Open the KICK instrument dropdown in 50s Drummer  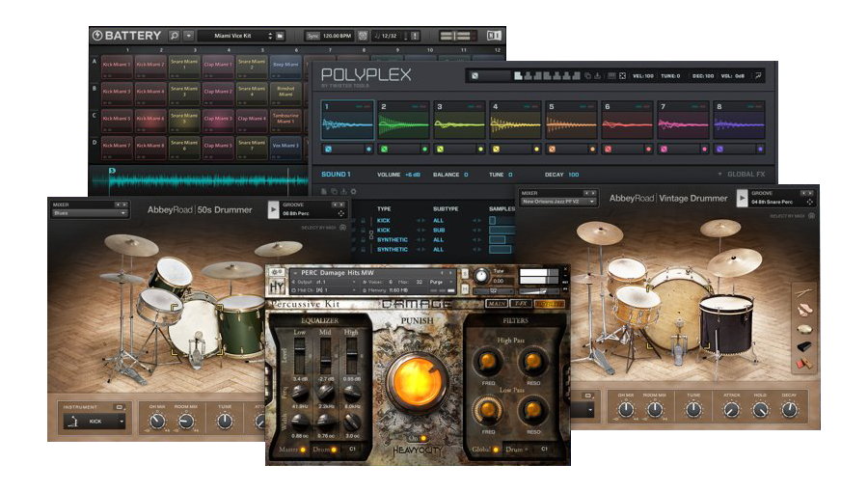pyautogui.click(x=95, y=422)
